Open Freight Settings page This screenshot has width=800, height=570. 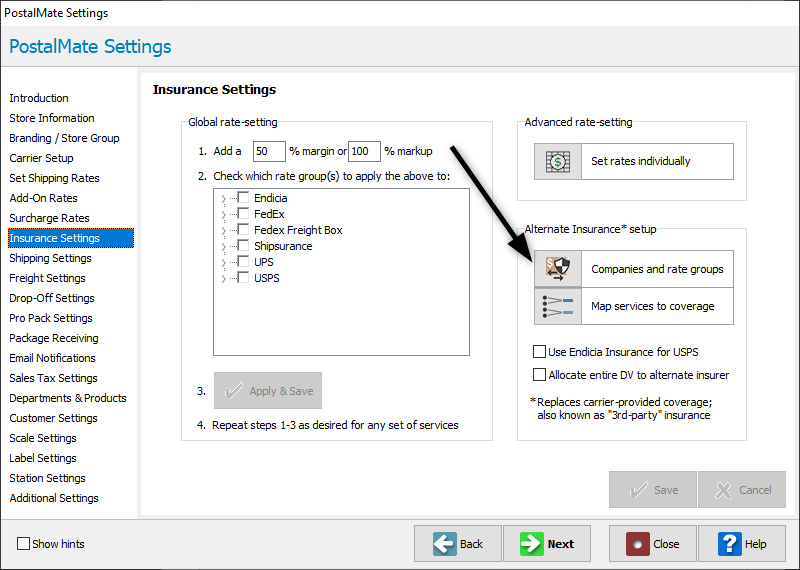pyautogui.click(x=47, y=278)
